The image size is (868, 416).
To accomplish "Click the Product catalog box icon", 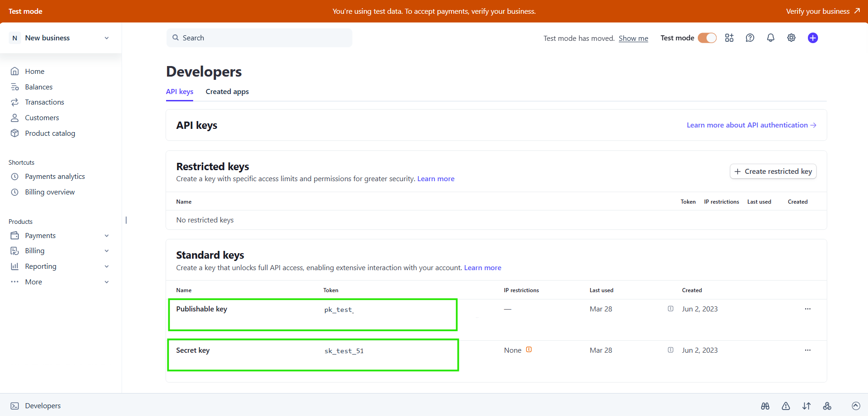I will pos(15,133).
